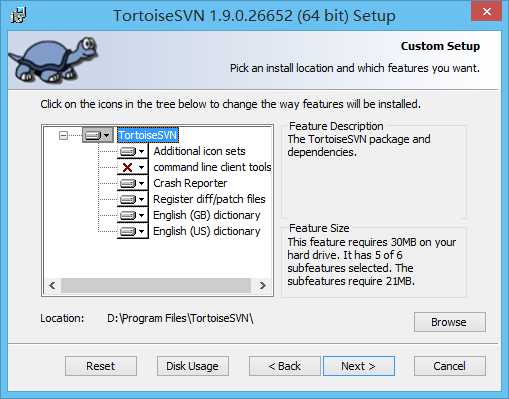Select the Crash Reporter label
This screenshot has height=399, width=509.
[190, 183]
